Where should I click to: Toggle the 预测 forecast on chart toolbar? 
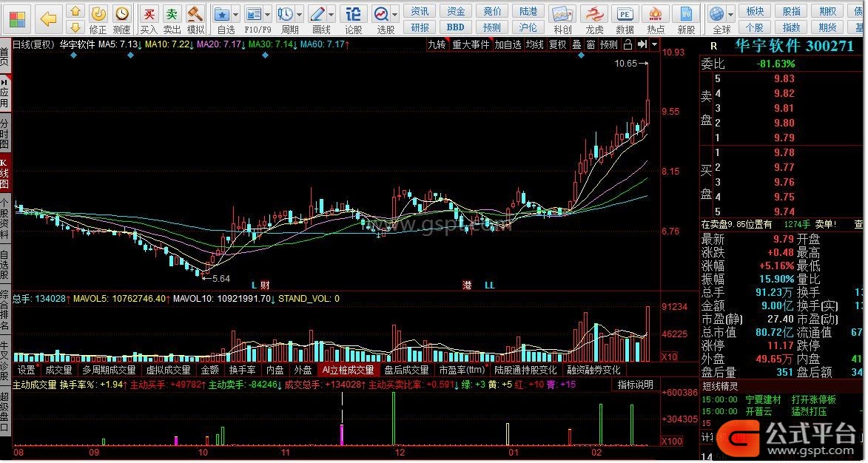click(609, 44)
